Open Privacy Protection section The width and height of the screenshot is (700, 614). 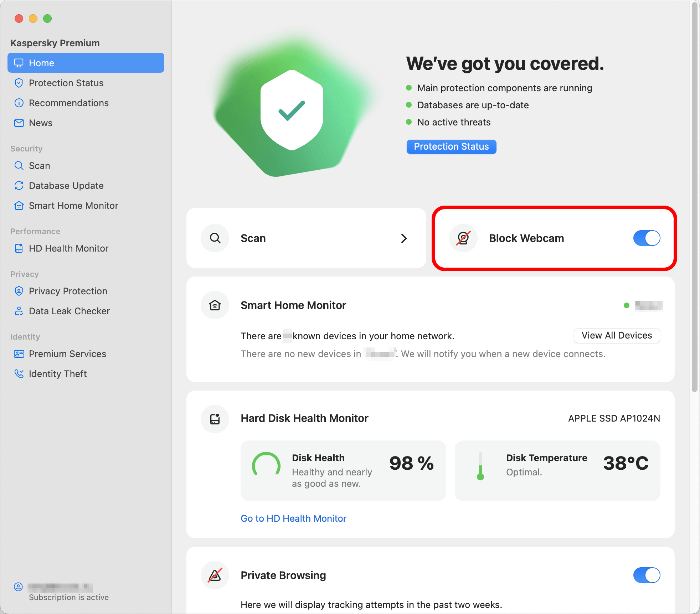pyautogui.click(x=86, y=291)
